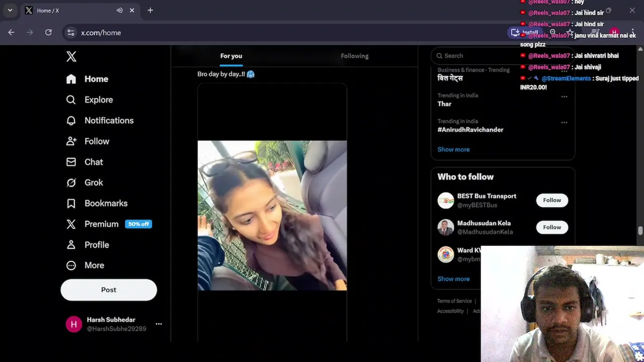This screenshot has width=644, height=362.
Task: Open the tab search dropdown arrow
Action: (x=10, y=10)
